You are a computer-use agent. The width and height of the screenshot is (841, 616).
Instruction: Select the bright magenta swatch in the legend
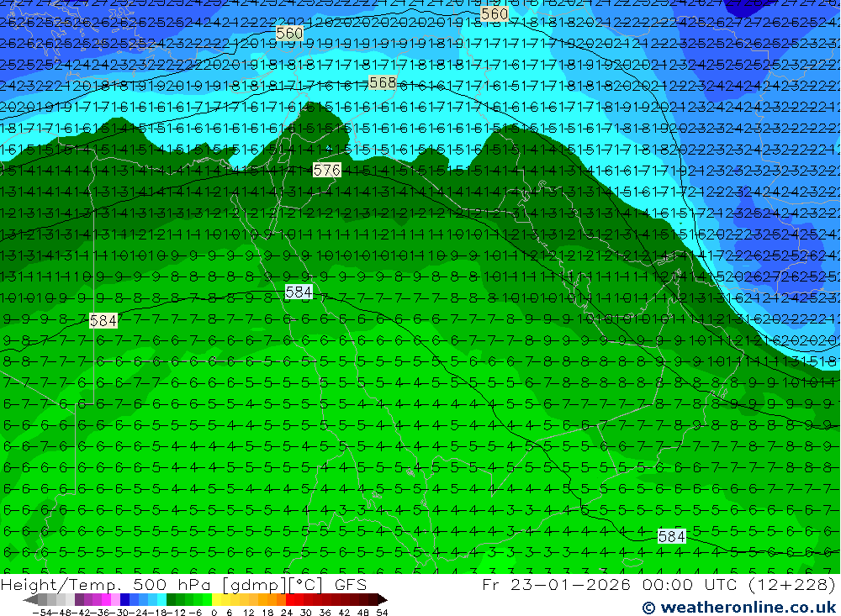tap(106, 599)
